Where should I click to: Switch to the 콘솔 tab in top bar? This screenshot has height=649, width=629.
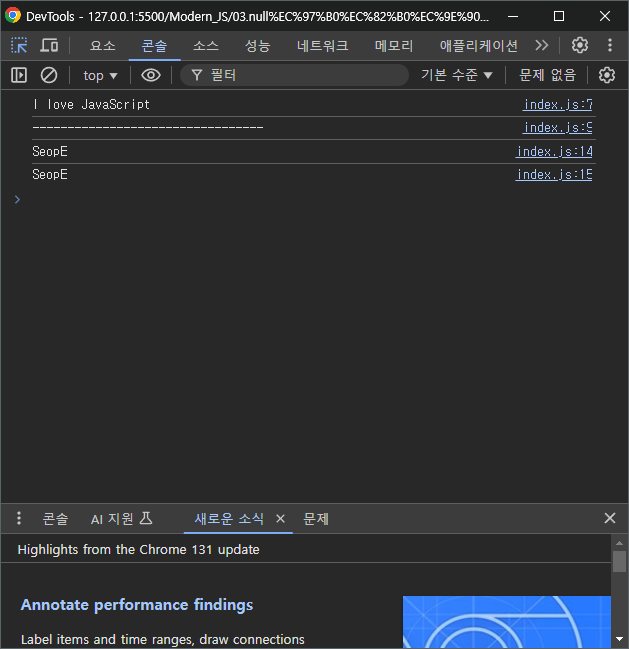click(x=154, y=45)
